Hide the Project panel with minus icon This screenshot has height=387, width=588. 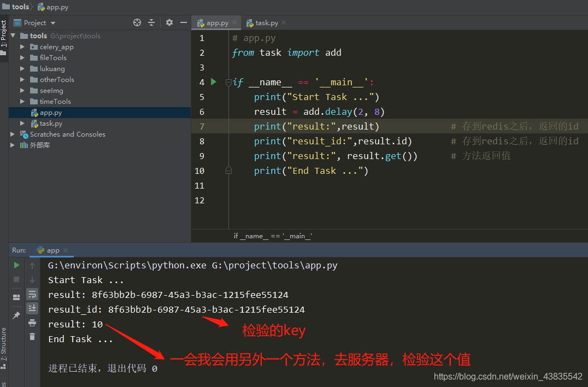184,22
